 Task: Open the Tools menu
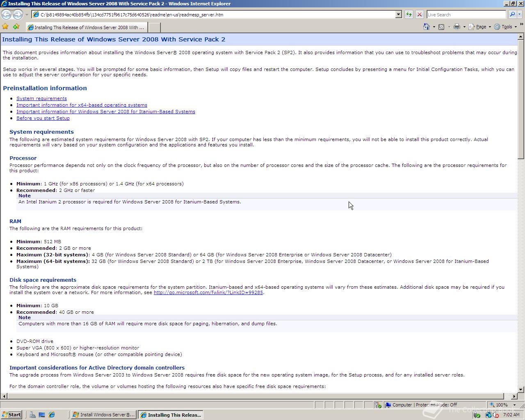point(505,27)
